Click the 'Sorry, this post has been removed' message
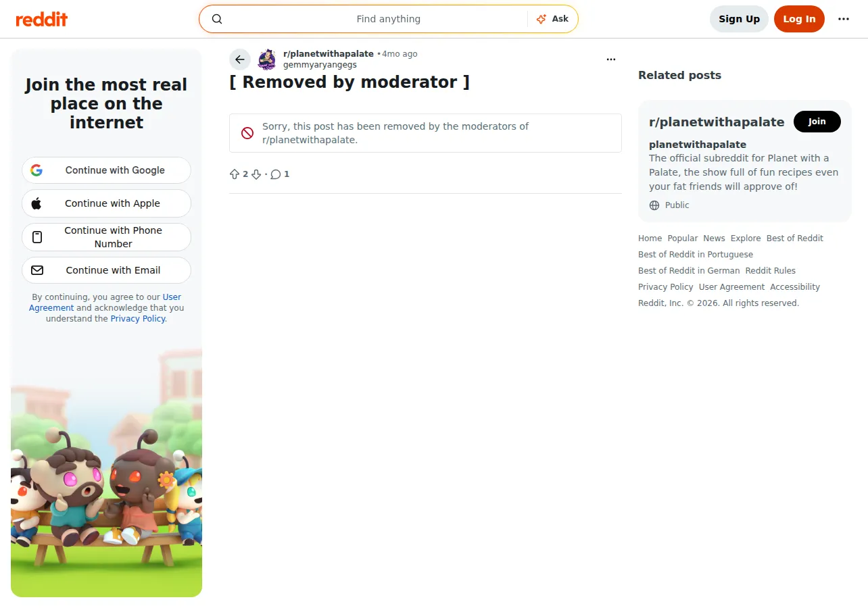868x608 pixels. tap(395, 133)
